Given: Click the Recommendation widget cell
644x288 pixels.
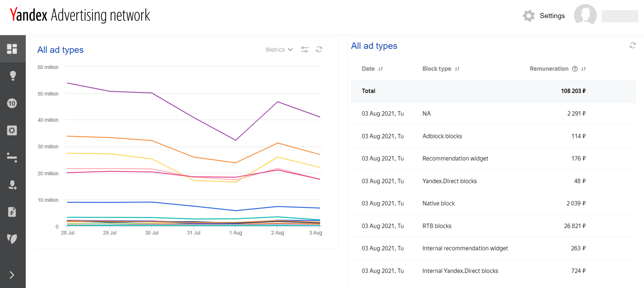Looking at the screenshot, I should pos(455,159).
